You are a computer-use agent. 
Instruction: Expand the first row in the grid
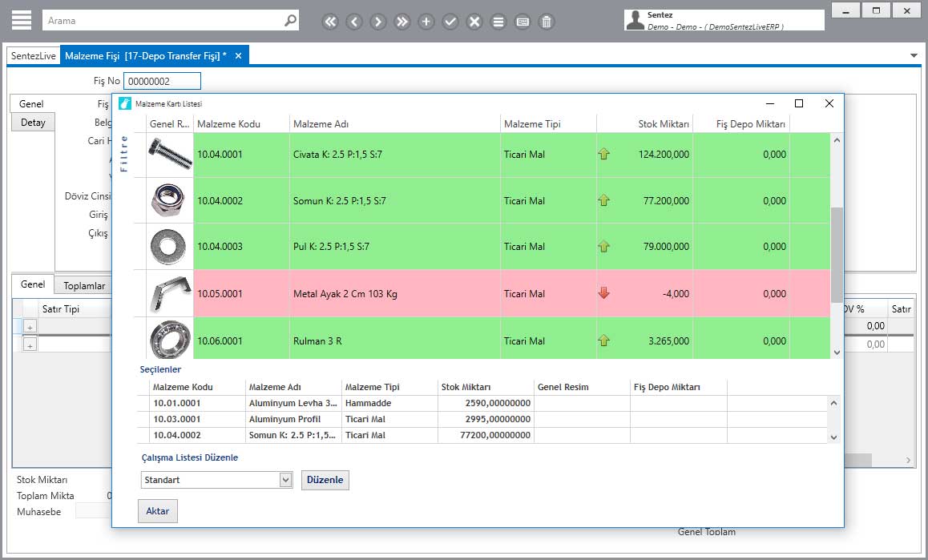point(30,326)
